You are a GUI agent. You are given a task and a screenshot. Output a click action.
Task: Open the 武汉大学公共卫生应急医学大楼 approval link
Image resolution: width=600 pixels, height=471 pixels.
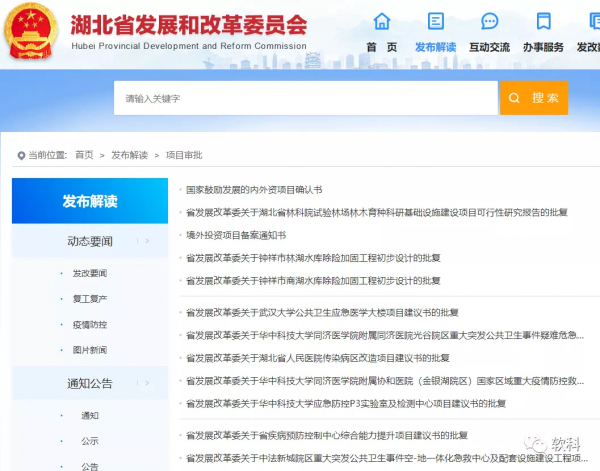(322, 313)
